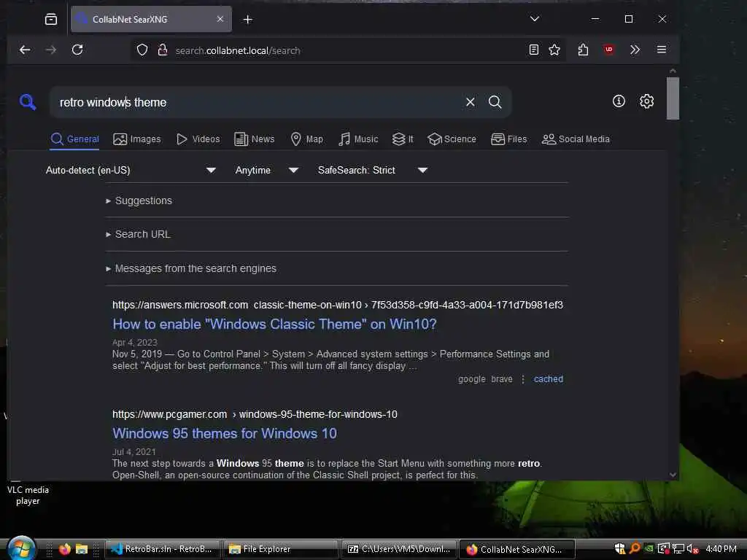Open the Auto-detect (en-US) language dropdown
Image resolution: width=747 pixels, height=560 pixels.
(131, 170)
